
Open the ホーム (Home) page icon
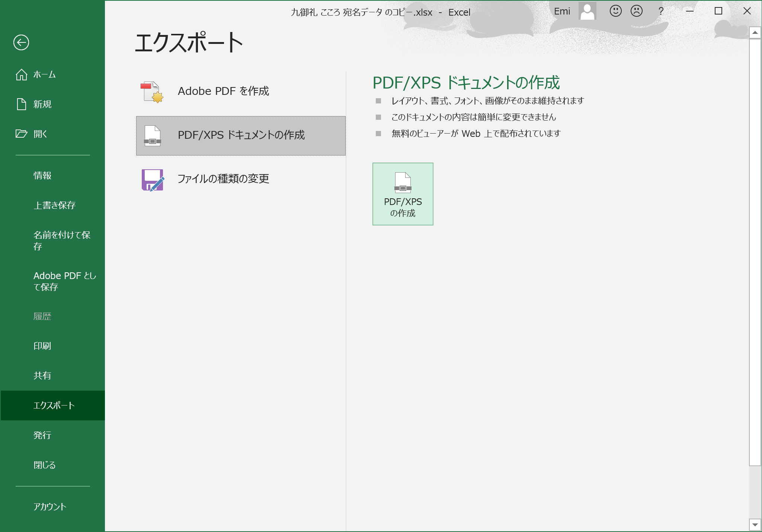click(22, 75)
